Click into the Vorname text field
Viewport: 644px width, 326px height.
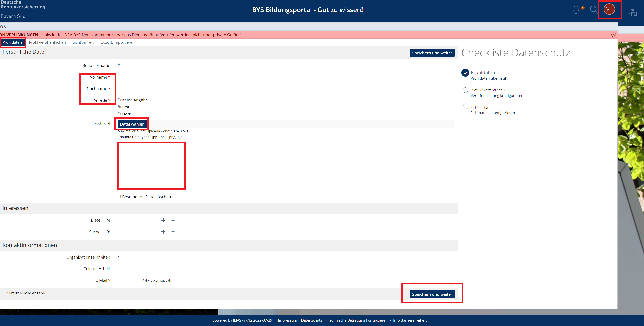(286, 77)
